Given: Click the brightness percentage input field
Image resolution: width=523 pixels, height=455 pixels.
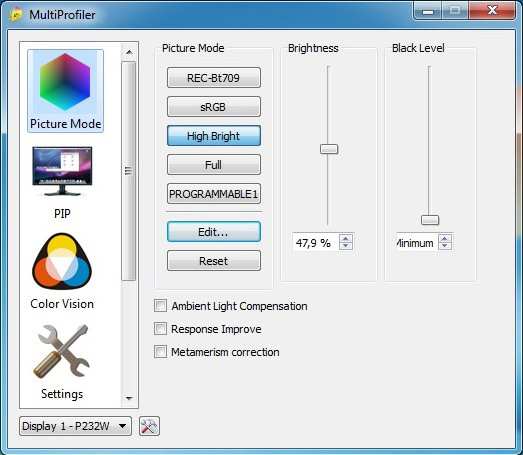Looking at the screenshot, I should pyautogui.click(x=316, y=243).
